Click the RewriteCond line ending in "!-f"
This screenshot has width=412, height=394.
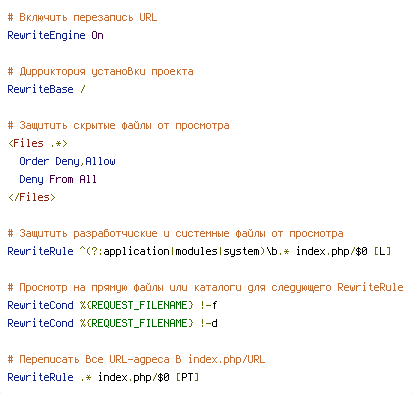click(112, 305)
